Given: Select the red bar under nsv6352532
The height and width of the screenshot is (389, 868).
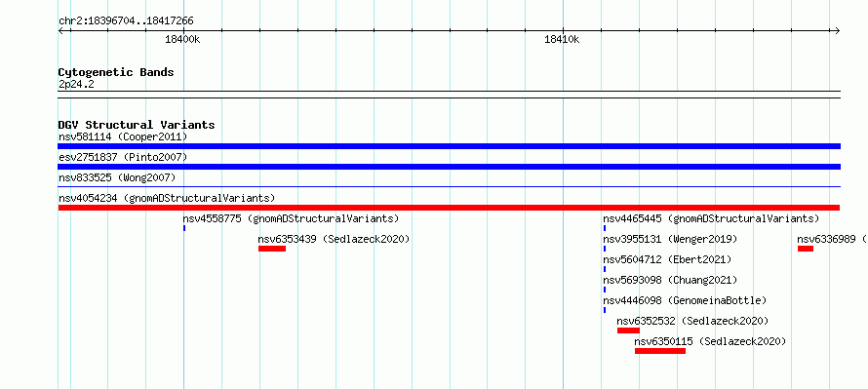Looking at the screenshot, I should tap(628, 331).
